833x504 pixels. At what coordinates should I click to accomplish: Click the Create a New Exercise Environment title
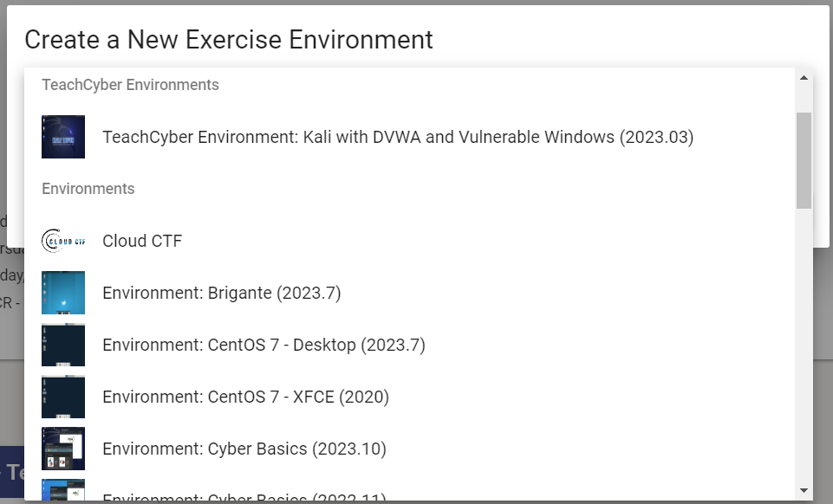(229, 39)
